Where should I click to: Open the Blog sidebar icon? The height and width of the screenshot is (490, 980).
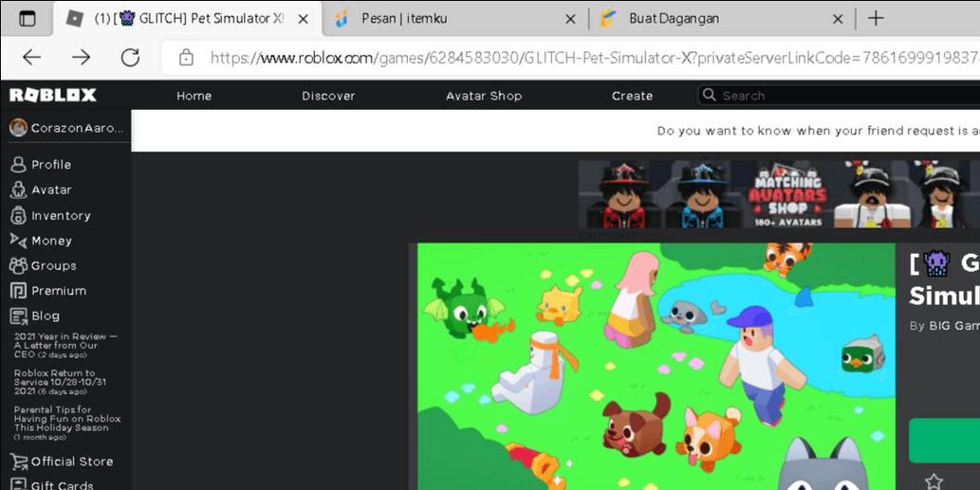coord(17,316)
